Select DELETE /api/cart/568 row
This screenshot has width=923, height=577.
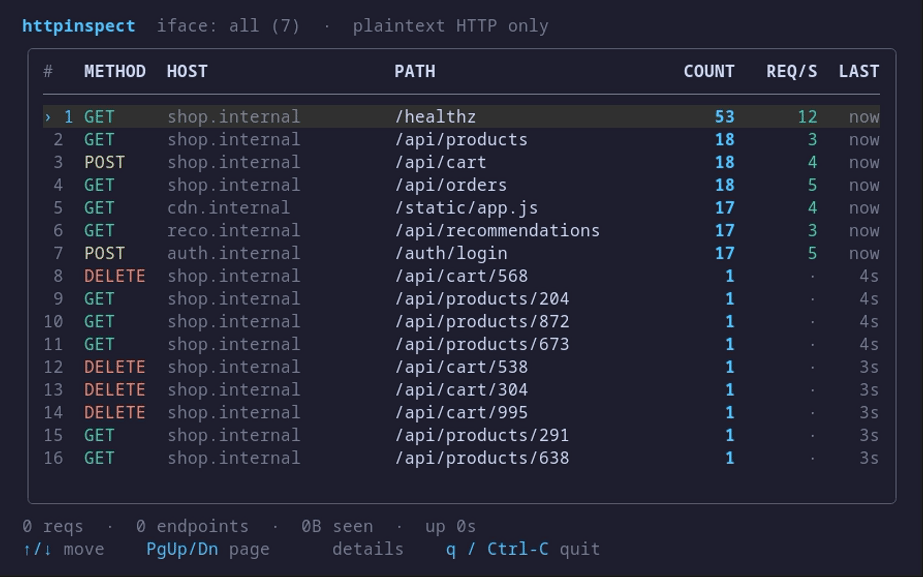(x=462, y=276)
